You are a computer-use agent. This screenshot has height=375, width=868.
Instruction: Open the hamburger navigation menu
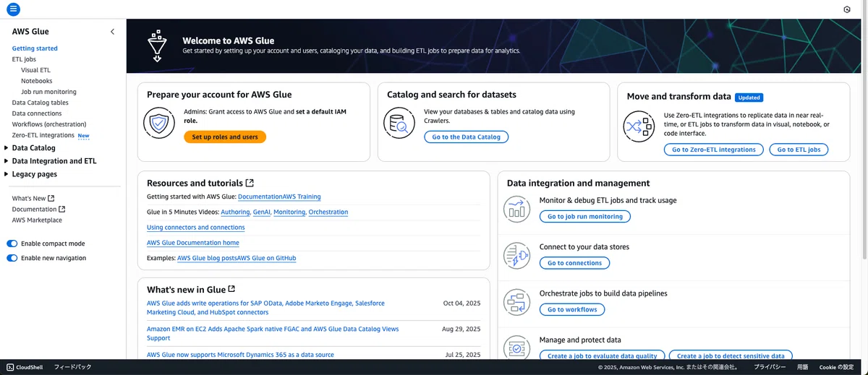(13, 9)
